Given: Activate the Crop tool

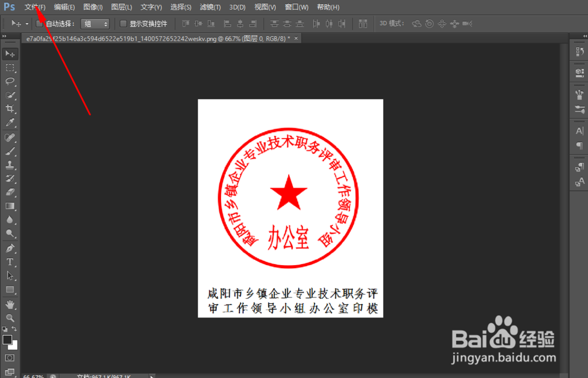Looking at the screenshot, I should 10,109.
